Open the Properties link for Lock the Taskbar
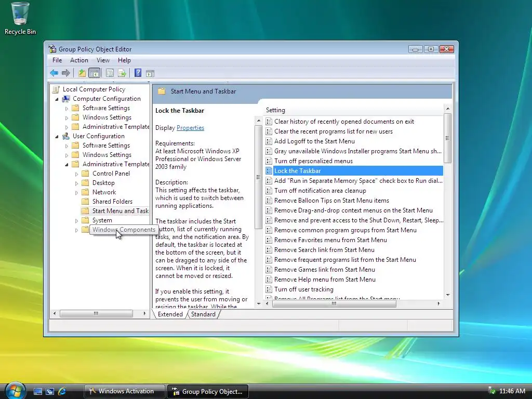Screen dimensions: 532x399 (190, 128)
